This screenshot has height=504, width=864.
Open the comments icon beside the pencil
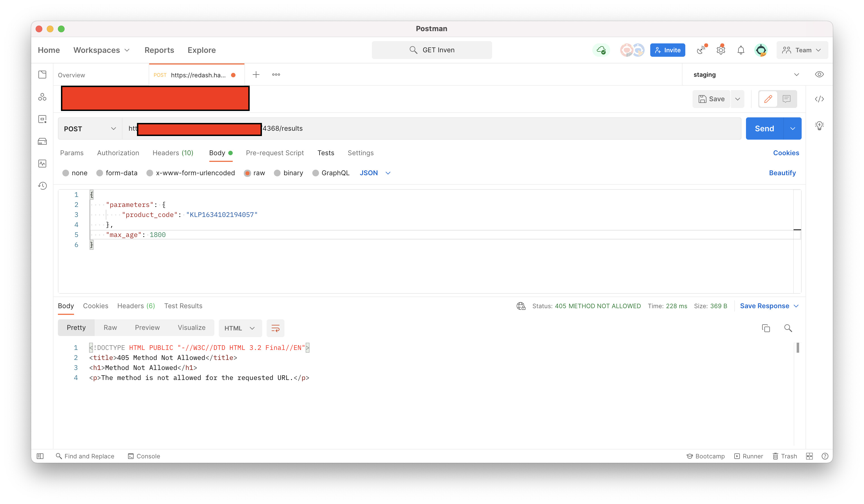(x=787, y=99)
